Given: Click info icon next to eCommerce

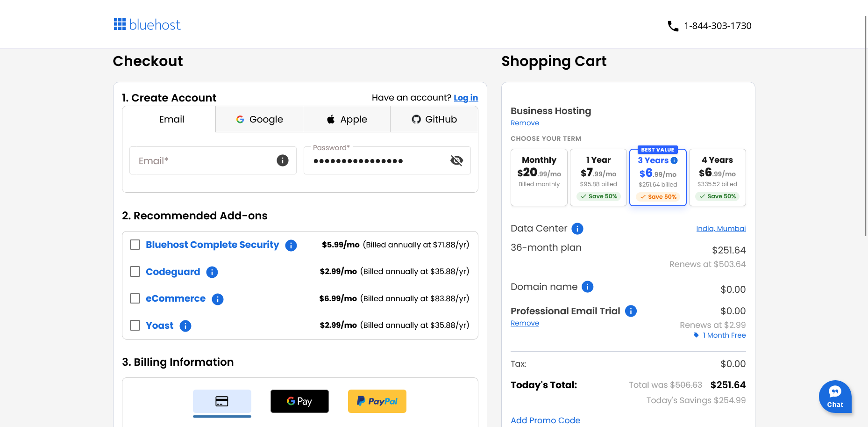Looking at the screenshot, I should (x=218, y=299).
